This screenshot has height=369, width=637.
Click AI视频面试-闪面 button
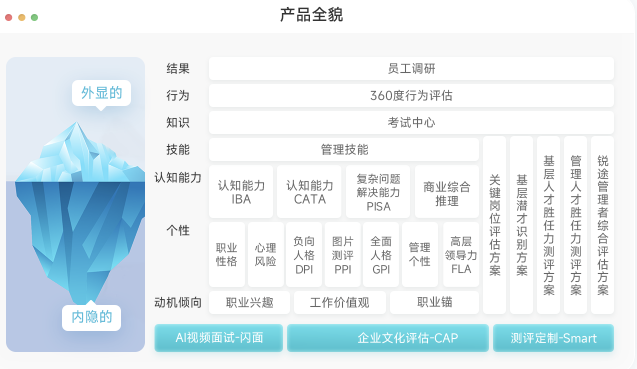click(219, 338)
